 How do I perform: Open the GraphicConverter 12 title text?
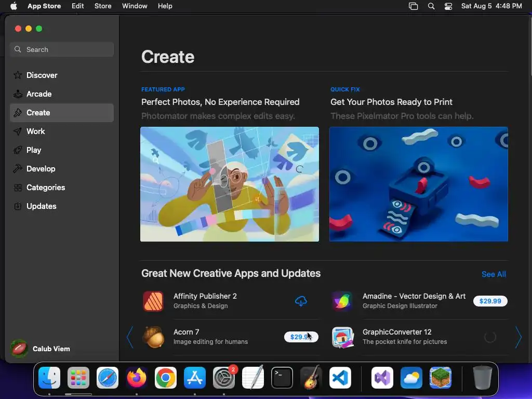tap(397, 332)
